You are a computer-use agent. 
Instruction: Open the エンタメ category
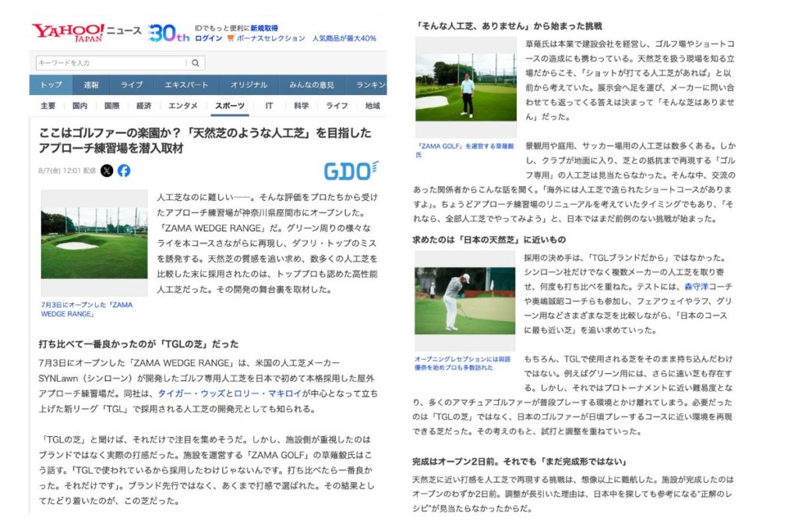(183, 106)
